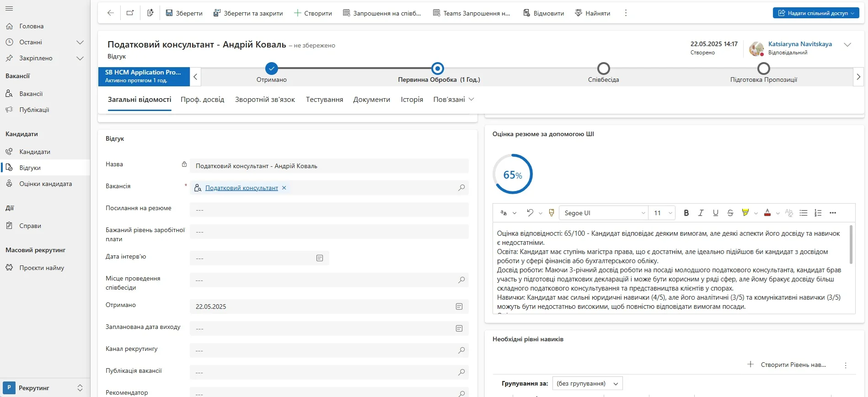Click the search icon in the Вакансія field
This screenshot has width=868, height=397.
(461, 188)
